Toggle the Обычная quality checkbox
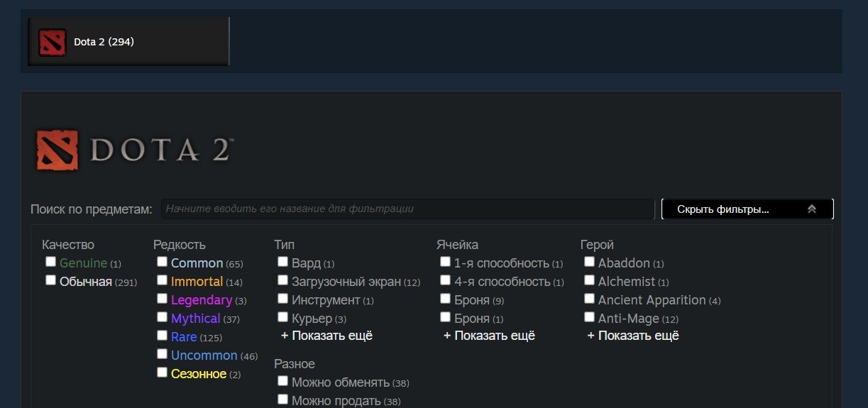The width and height of the screenshot is (868, 408). (x=50, y=280)
